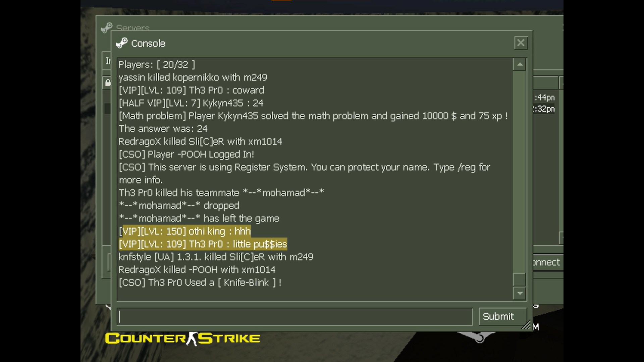The width and height of the screenshot is (644, 362).
Task: Click the console scrollbar thumb
Action: click(520, 280)
